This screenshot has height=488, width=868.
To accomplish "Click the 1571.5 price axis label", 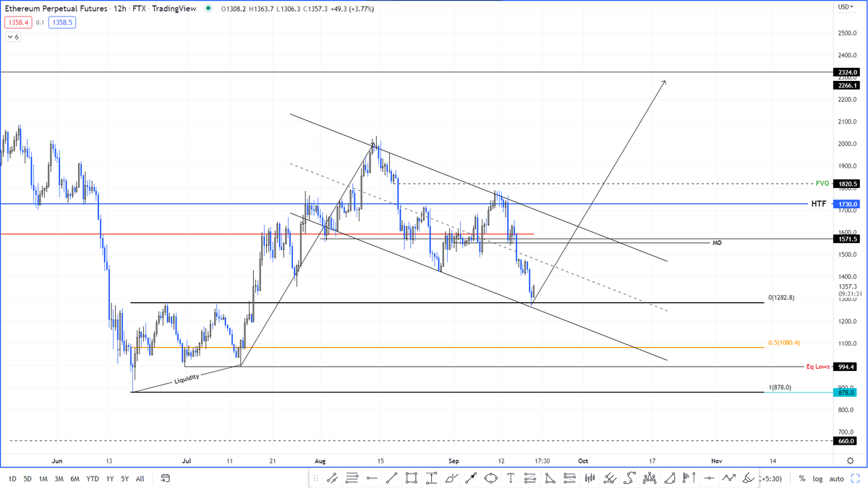I will [846, 239].
